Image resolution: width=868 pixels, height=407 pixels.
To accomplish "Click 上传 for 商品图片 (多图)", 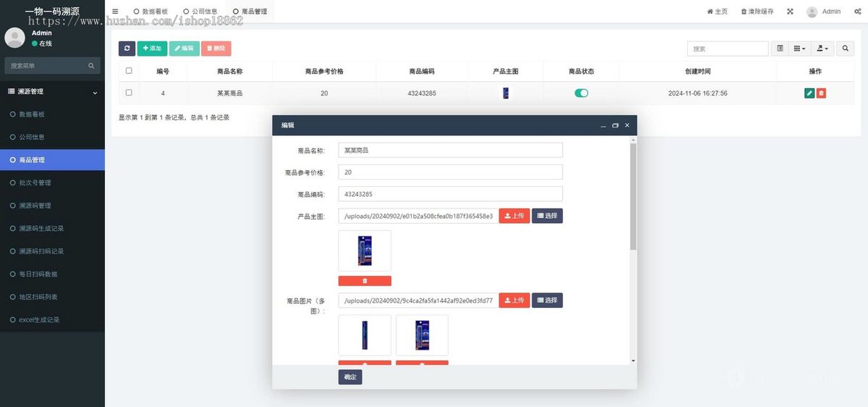I will tap(514, 300).
